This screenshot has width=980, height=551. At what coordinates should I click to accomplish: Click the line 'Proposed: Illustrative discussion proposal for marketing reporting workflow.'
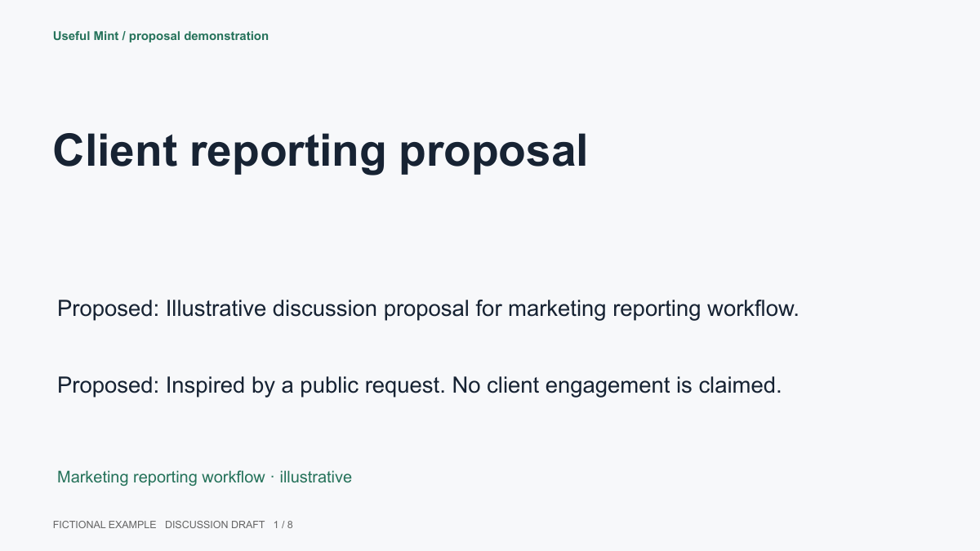[x=428, y=309]
